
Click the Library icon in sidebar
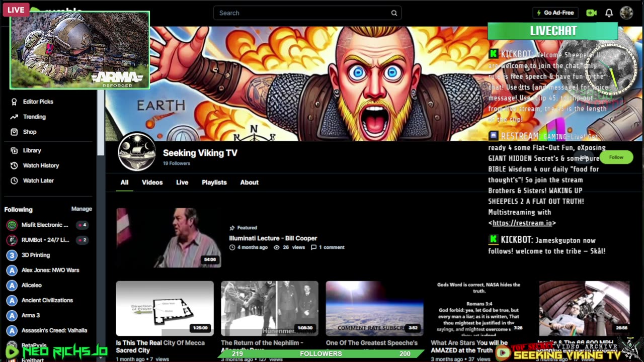14,150
